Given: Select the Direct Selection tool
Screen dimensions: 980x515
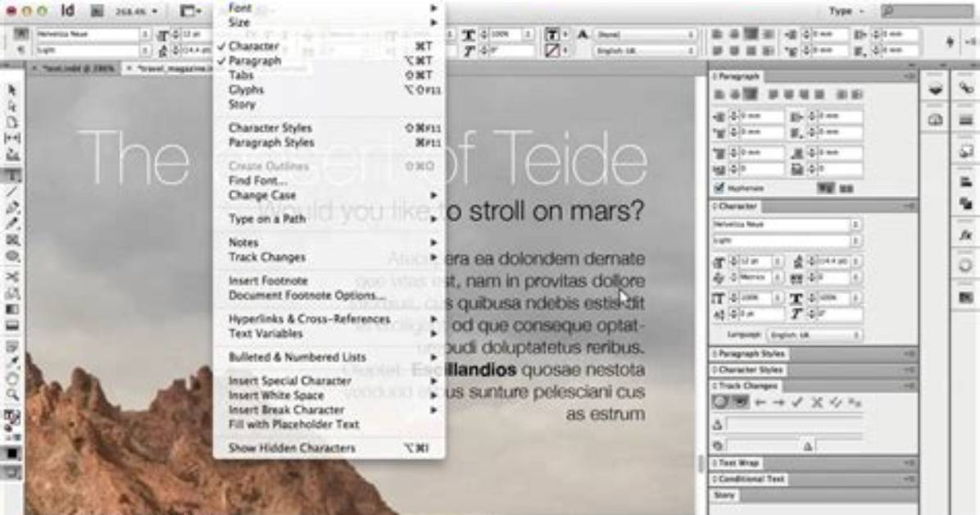Looking at the screenshot, I should (x=11, y=107).
